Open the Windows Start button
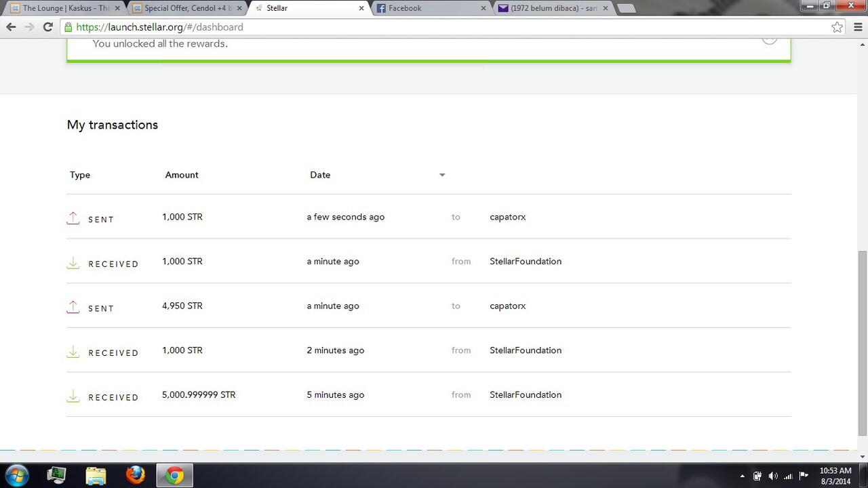Viewport: 868px width, 488px height. tap(17, 475)
